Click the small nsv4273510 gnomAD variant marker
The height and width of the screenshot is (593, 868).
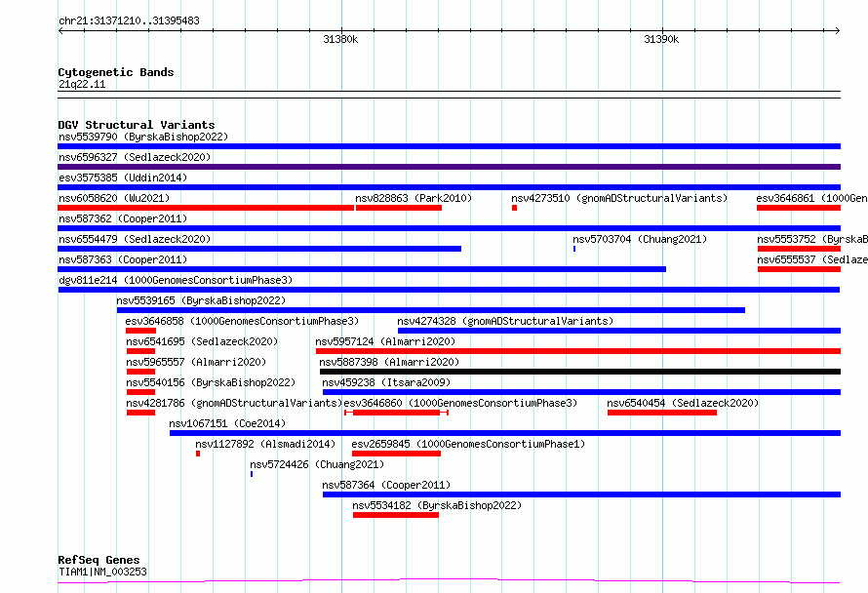click(x=514, y=208)
